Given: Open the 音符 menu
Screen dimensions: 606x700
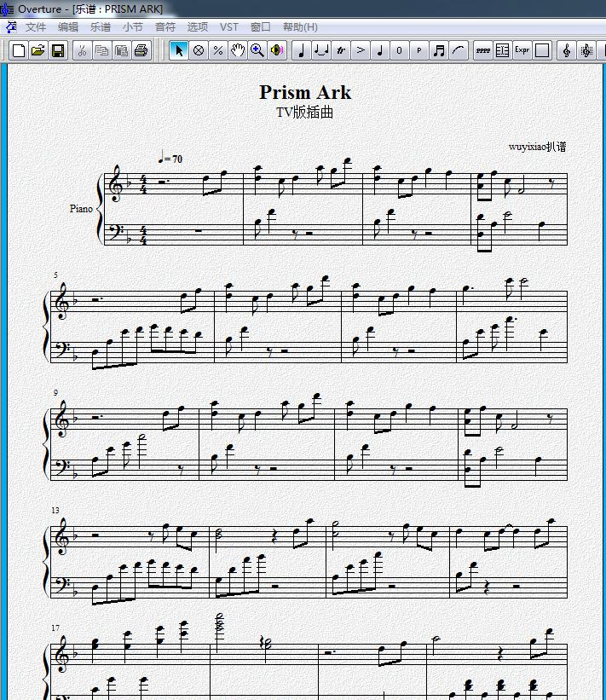Looking at the screenshot, I should [x=165, y=27].
